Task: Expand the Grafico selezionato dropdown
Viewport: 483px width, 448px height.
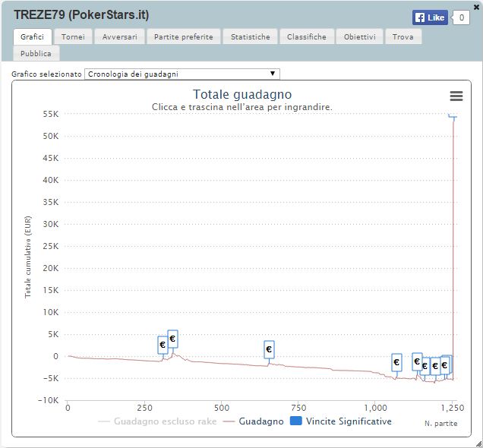Action: (182, 74)
